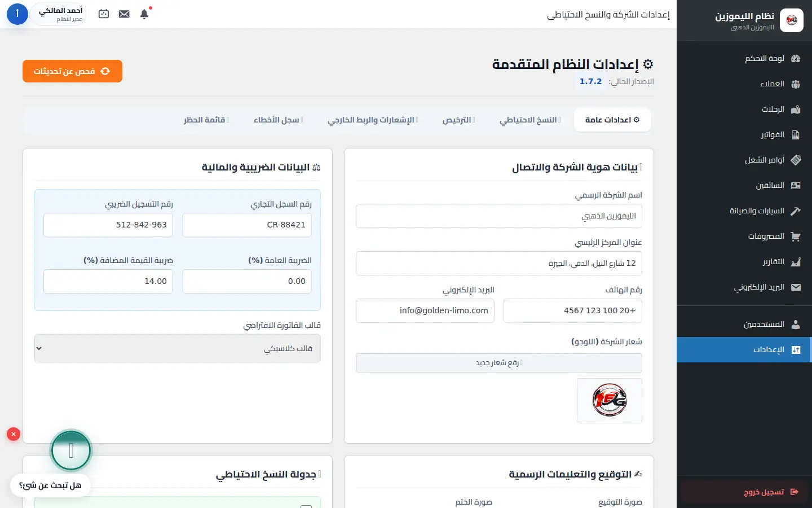812x508 pixels.
Task: Click the company logo thumbnail preview
Action: [610, 401]
